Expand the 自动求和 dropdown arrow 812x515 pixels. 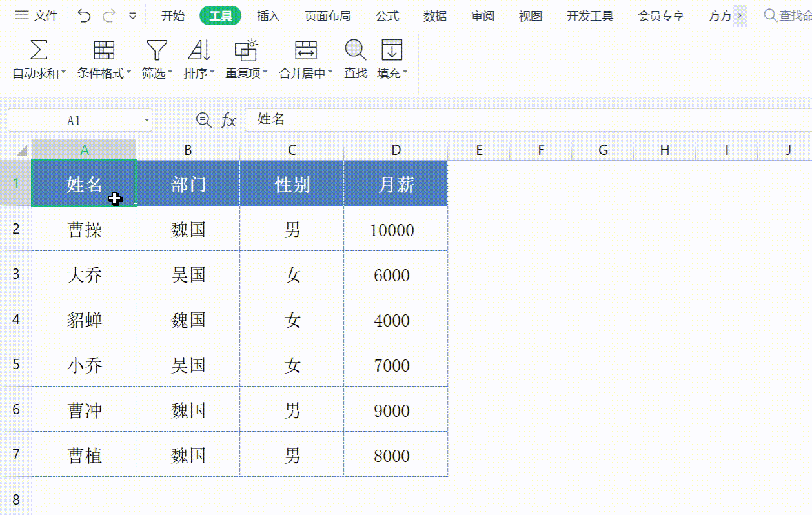[63, 74]
